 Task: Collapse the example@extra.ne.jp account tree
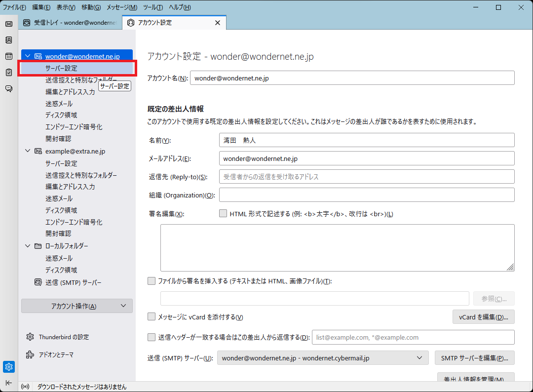click(28, 151)
